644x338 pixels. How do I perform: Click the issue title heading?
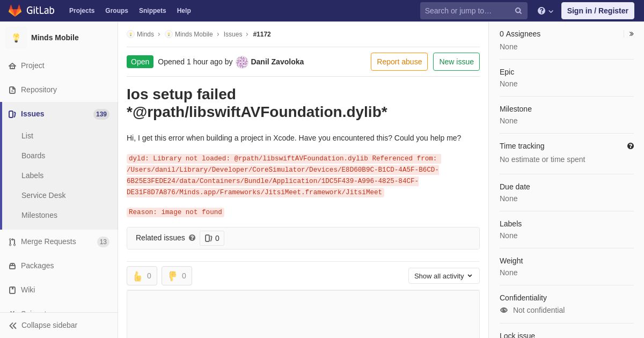coord(257,103)
